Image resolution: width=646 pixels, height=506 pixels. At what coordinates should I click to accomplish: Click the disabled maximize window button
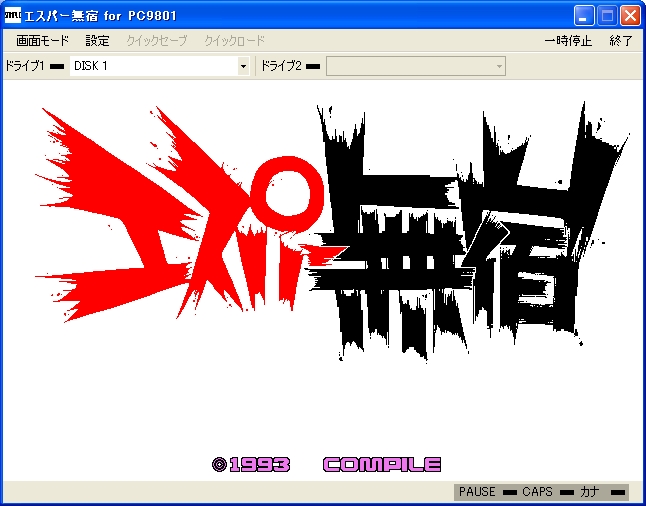point(607,16)
